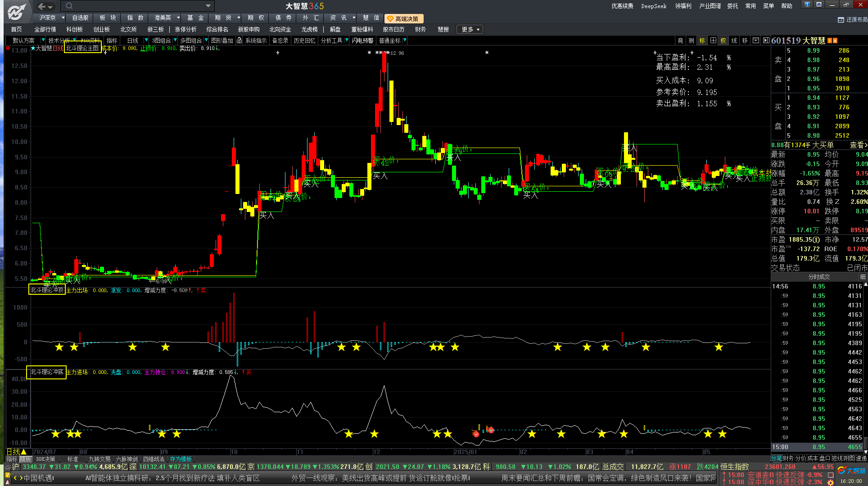Viewport: 868px width, 486px height.
Task: Click the blue monitor icon in title bar
Action: [807, 4]
